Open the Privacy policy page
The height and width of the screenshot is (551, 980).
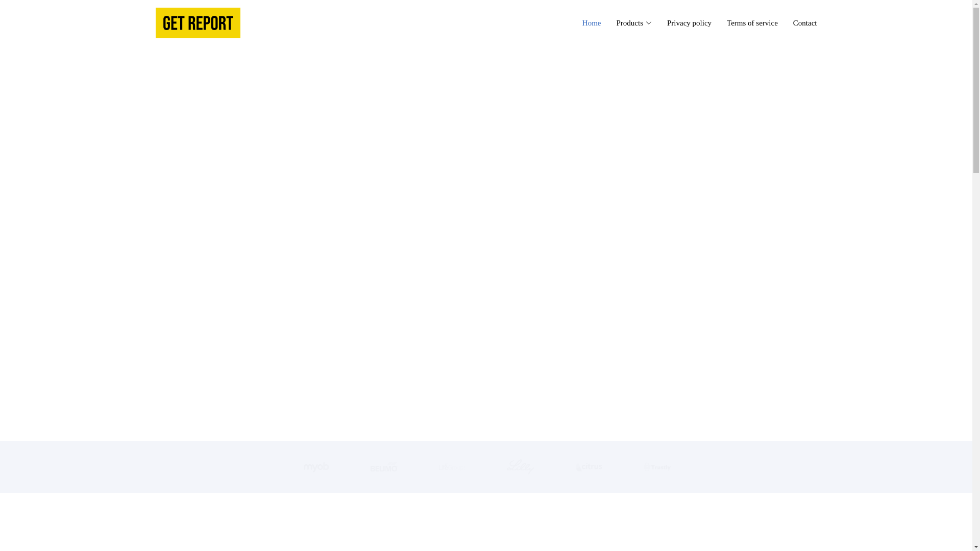click(689, 23)
